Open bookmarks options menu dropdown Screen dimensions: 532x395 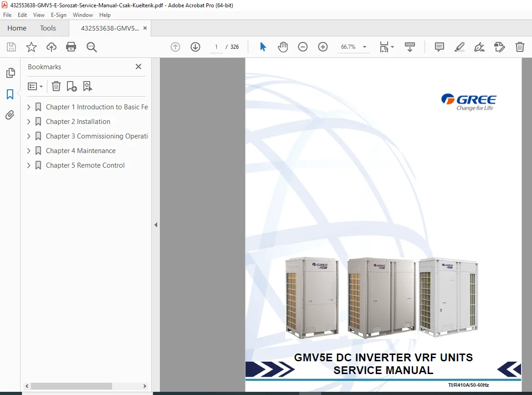pos(35,86)
